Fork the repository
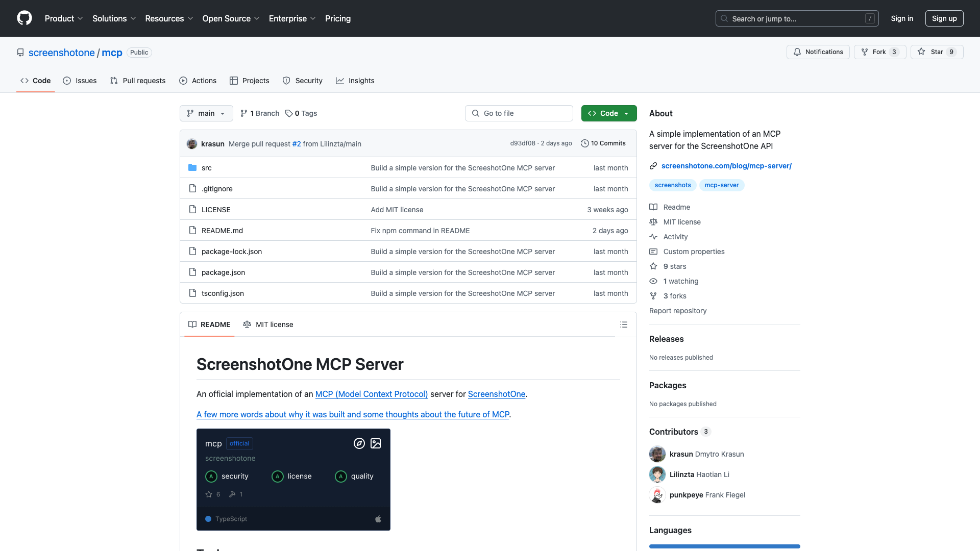The image size is (980, 551). 879,52
